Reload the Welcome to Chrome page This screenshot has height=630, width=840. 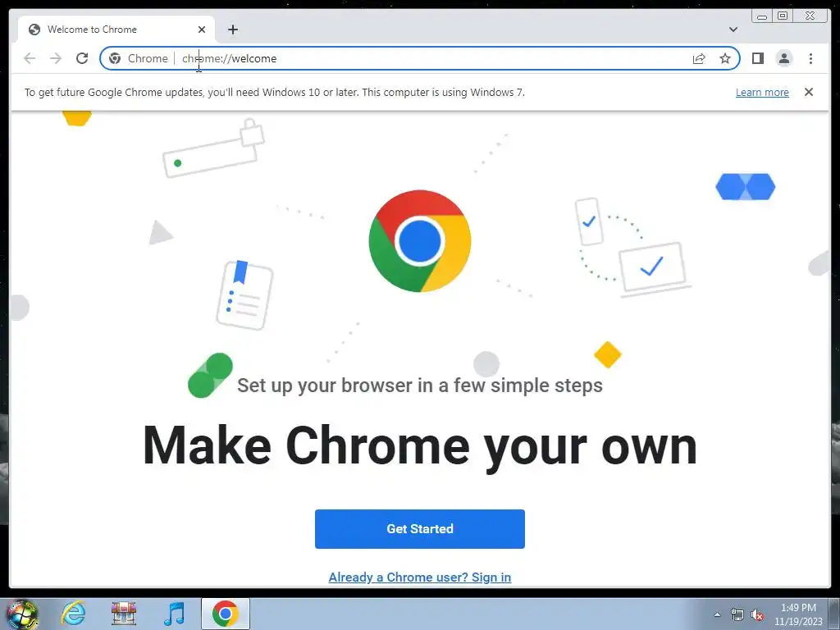pos(82,58)
